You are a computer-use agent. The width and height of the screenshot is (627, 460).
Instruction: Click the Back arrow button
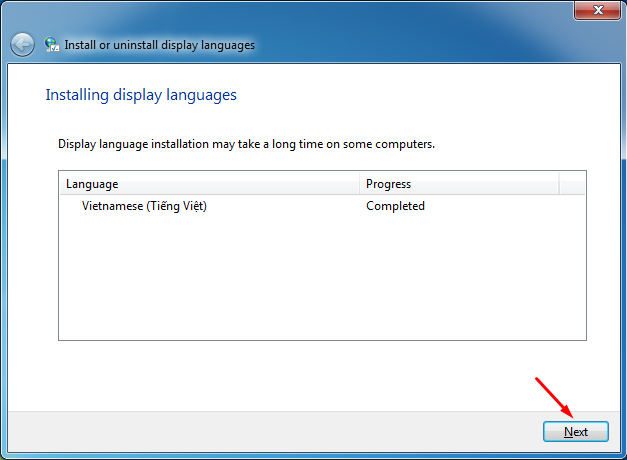[x=22, y=45]
